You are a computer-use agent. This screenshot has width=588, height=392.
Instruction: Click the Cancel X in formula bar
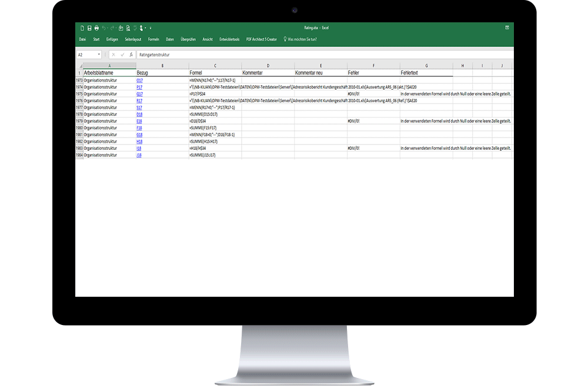pyautogui.click(x=112, y=54)
